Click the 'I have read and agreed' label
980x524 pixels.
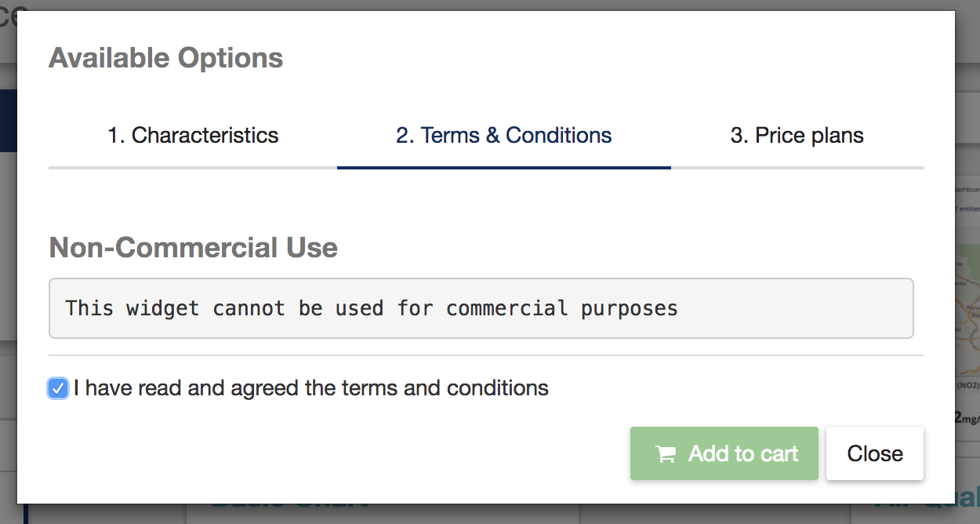(x=311, y=388)
